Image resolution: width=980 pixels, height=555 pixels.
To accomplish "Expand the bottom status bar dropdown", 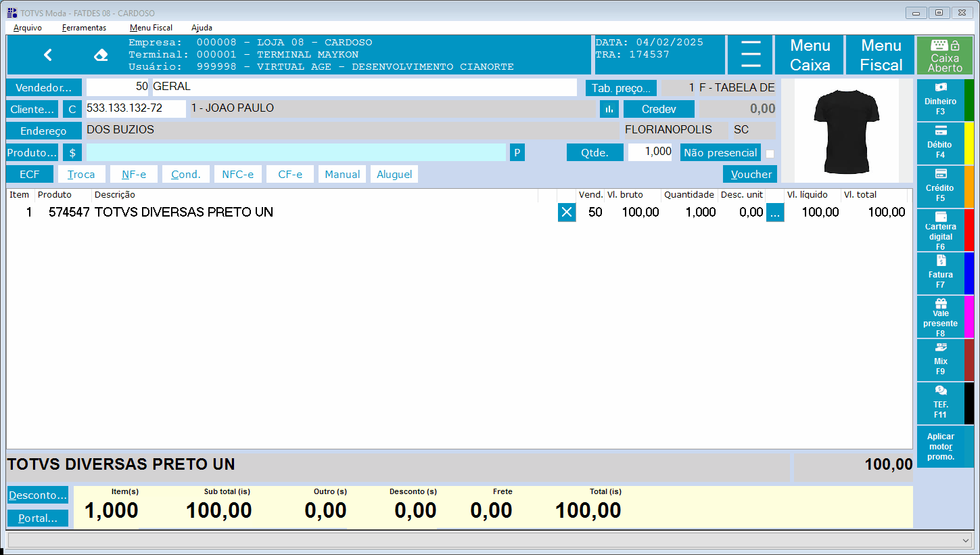I will click(x=966, y=539).
